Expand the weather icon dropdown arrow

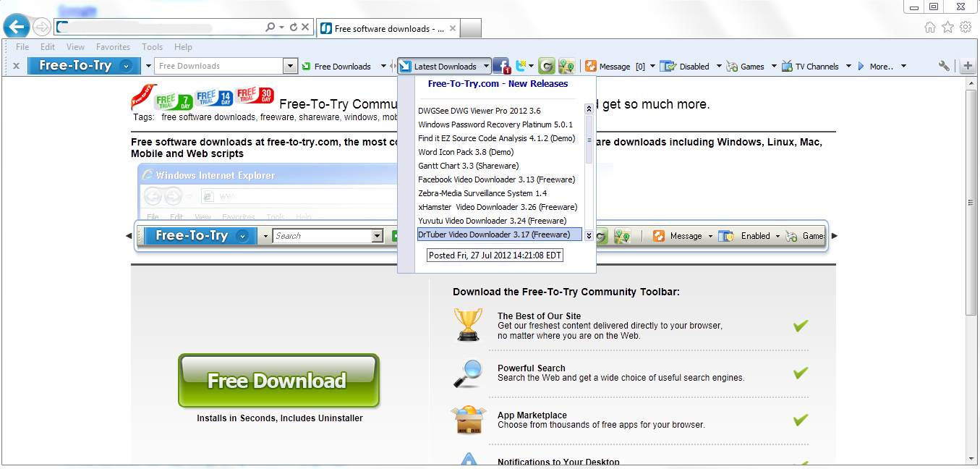pos(532,67)
